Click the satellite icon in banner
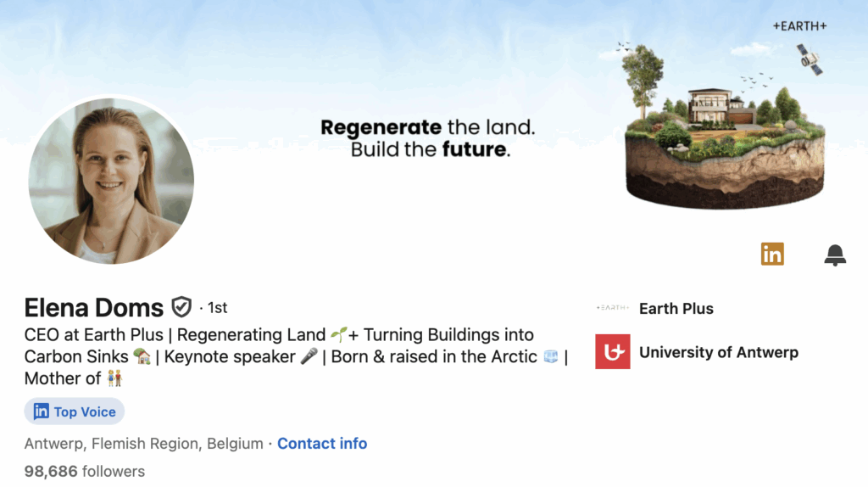 coord(810,59)
